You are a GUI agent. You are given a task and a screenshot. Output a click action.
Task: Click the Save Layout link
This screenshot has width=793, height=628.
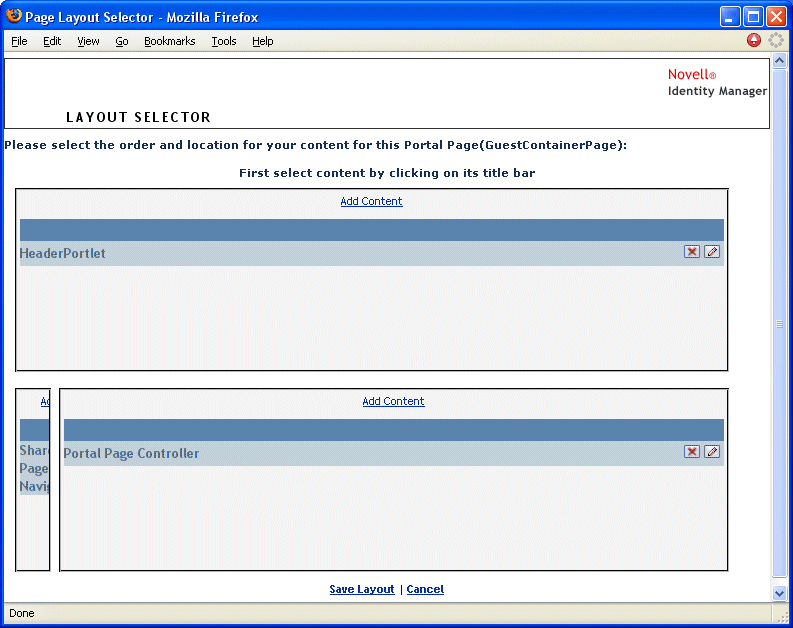(362, 589)
